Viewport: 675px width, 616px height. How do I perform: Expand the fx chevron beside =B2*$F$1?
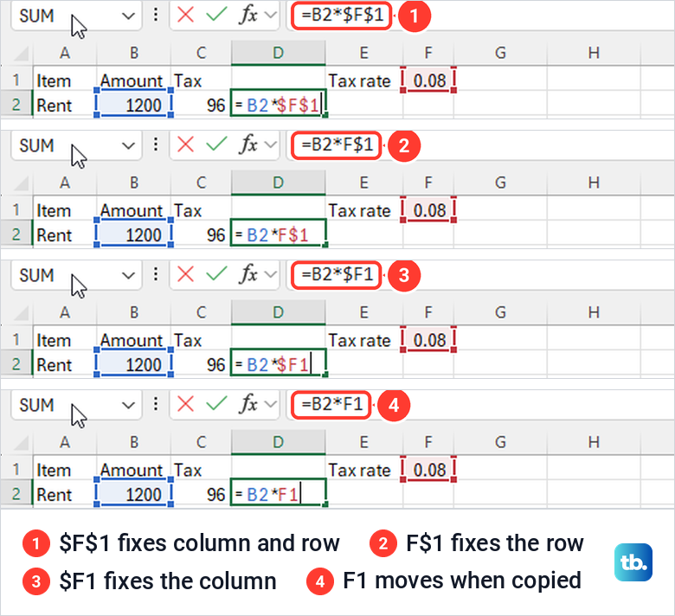click(270, 15)
